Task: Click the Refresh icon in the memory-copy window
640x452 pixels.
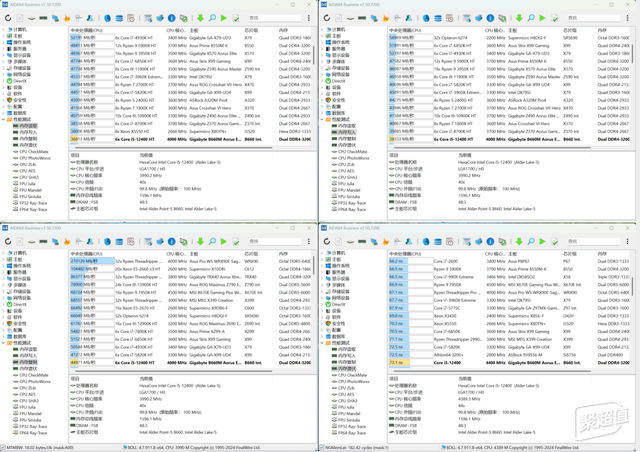Action: [x=8, y=241]
